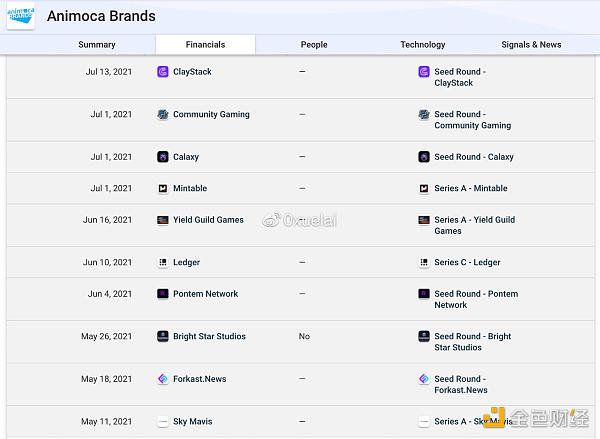Open the Signals & News tab
Screen dimensions: 600x439
tap(531, 45)
